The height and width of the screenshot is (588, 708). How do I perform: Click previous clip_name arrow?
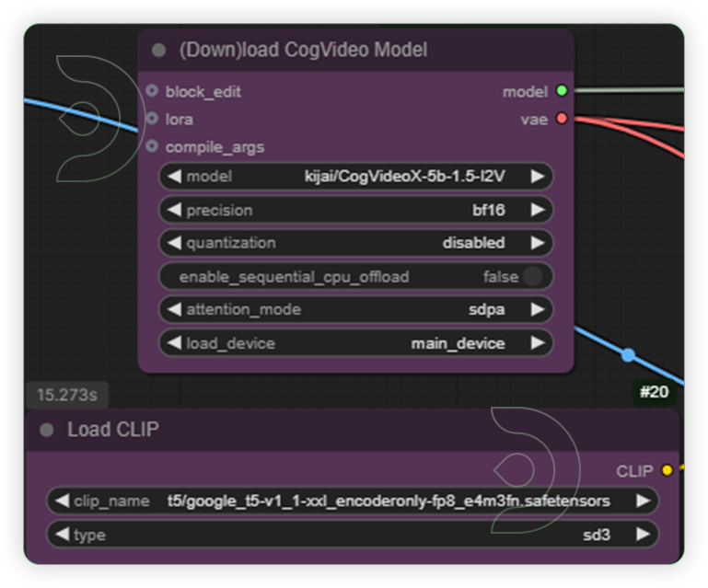coord(63,501)
